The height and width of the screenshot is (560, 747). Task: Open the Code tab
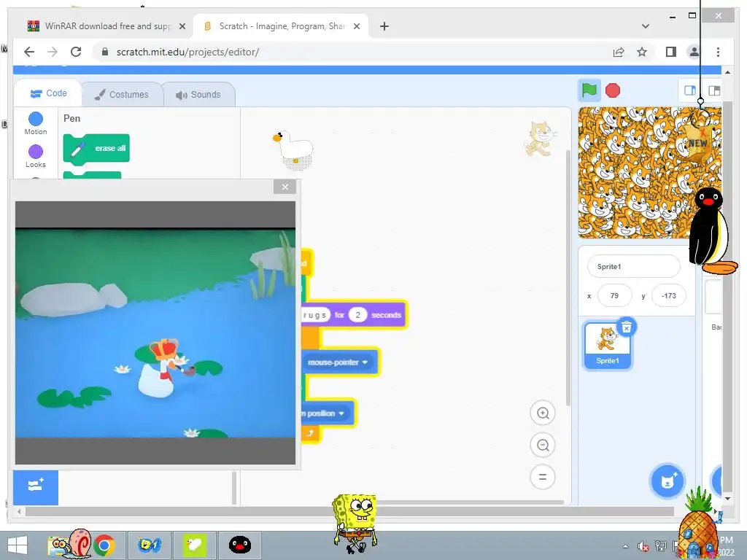(49, 93)
